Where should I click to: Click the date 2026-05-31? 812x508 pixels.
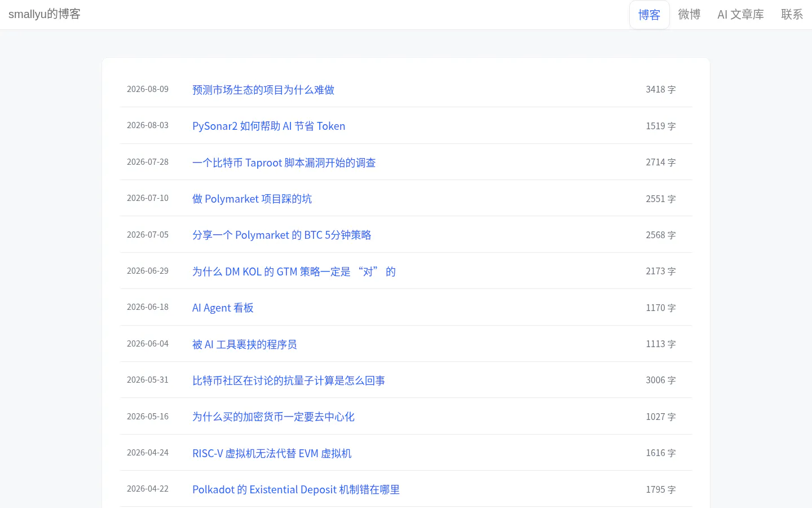click(148, 380)
